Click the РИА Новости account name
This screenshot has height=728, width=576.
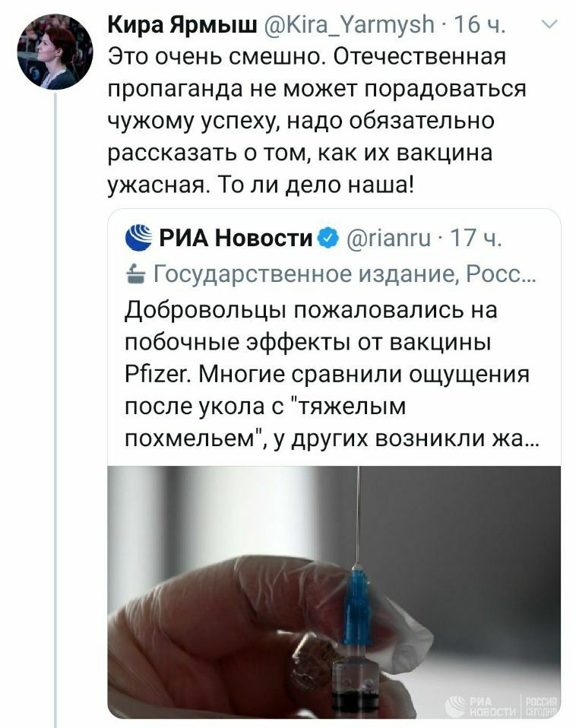tap(236, 238)
